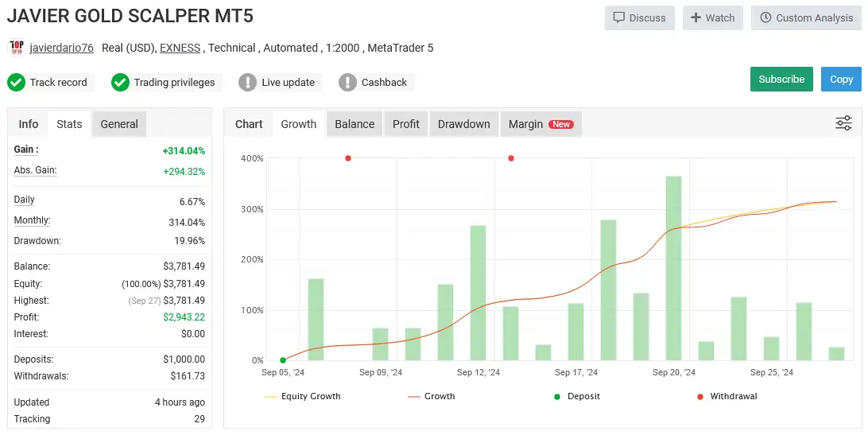Open the EXNESS broker link
This screenshot has height=439, width=868.
(180, 48)
